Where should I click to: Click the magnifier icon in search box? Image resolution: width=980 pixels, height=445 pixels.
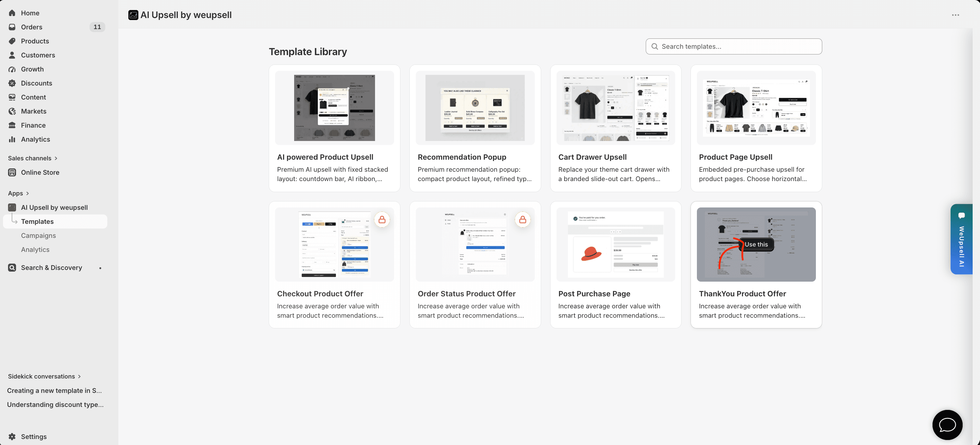[x=654, y=46]
